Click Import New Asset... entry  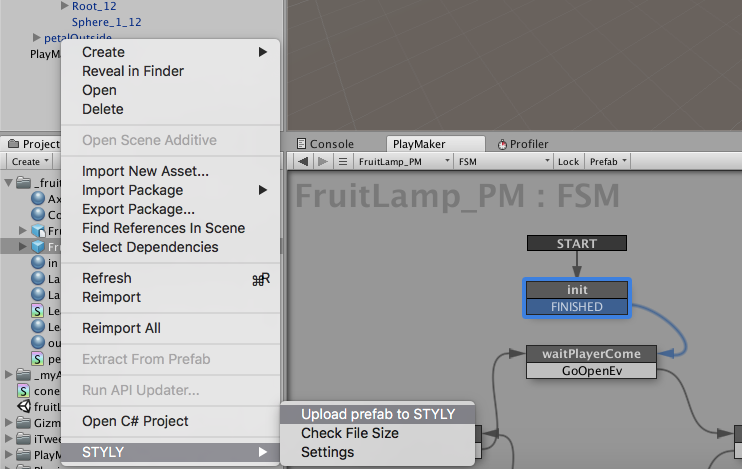tap(170, 171)
